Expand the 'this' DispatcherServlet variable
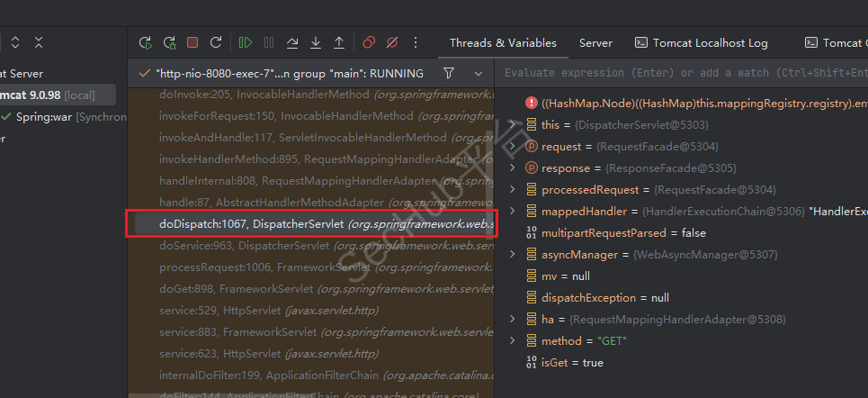The height and width of the screenshot is (398, 868). 512,125
